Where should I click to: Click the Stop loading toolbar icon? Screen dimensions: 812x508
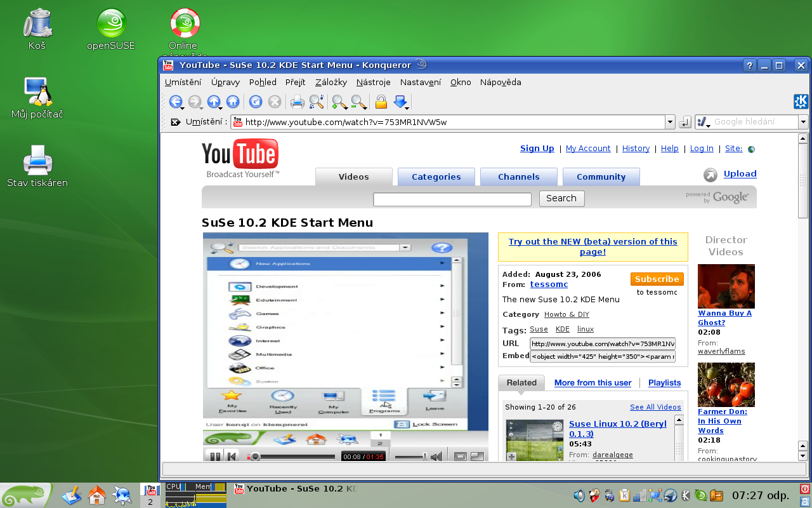click(274, 102)
